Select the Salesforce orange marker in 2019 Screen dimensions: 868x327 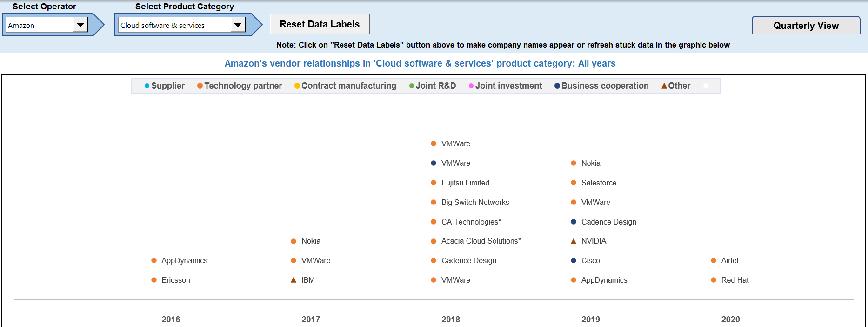tap(574, 183)
